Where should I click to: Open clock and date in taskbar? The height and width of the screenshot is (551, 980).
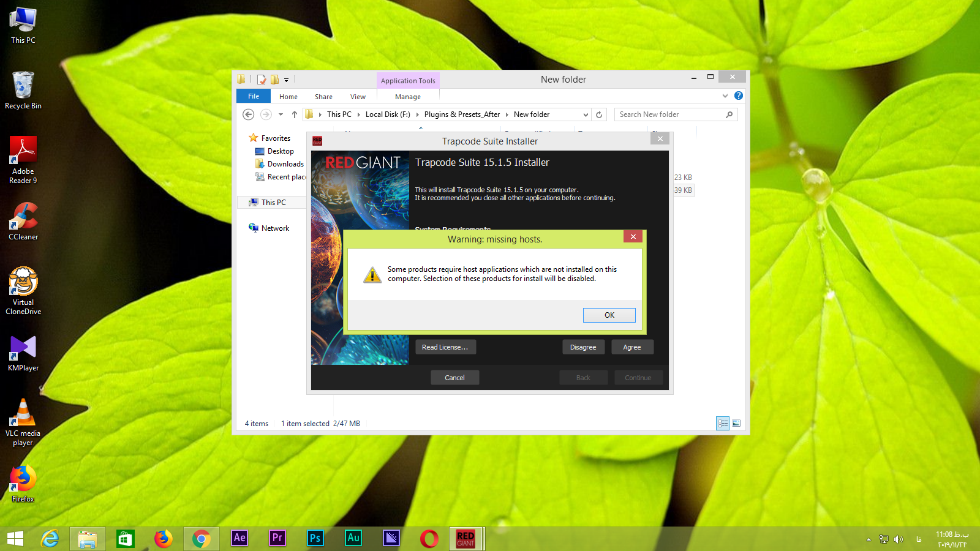952,539
